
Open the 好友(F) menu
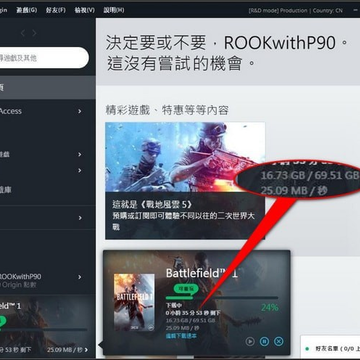(56, 10)
